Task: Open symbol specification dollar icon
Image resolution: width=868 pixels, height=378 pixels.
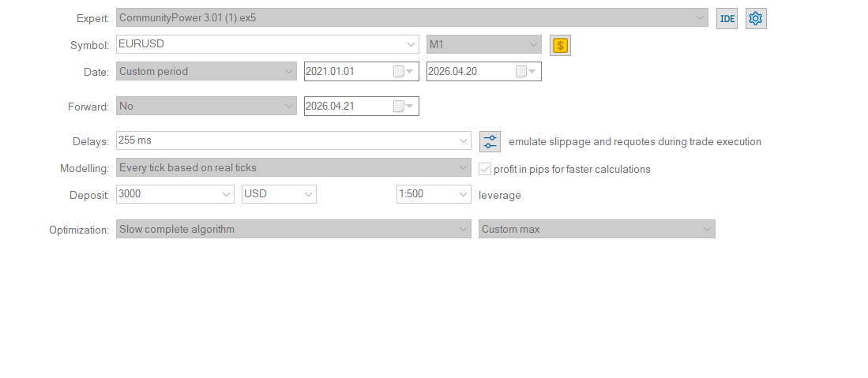Action: (x=560, y=46)
